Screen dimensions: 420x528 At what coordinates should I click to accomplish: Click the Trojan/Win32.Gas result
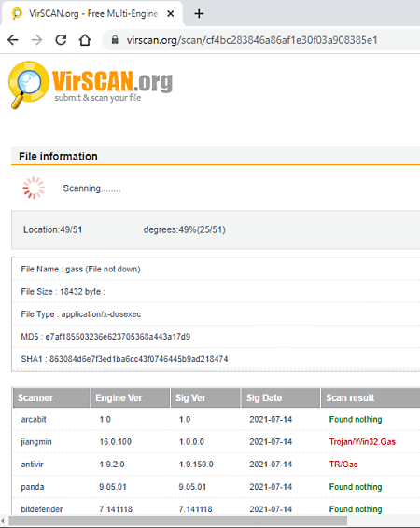click(362, 442)
